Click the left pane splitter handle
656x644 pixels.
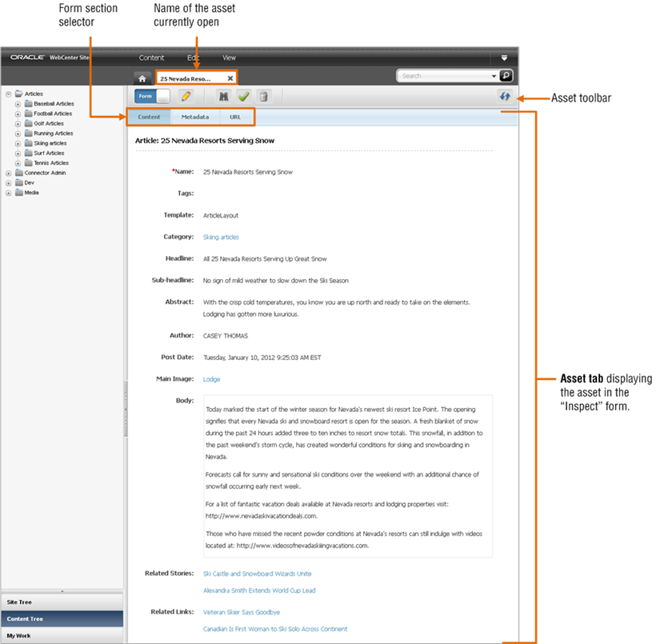coord(125,409)
